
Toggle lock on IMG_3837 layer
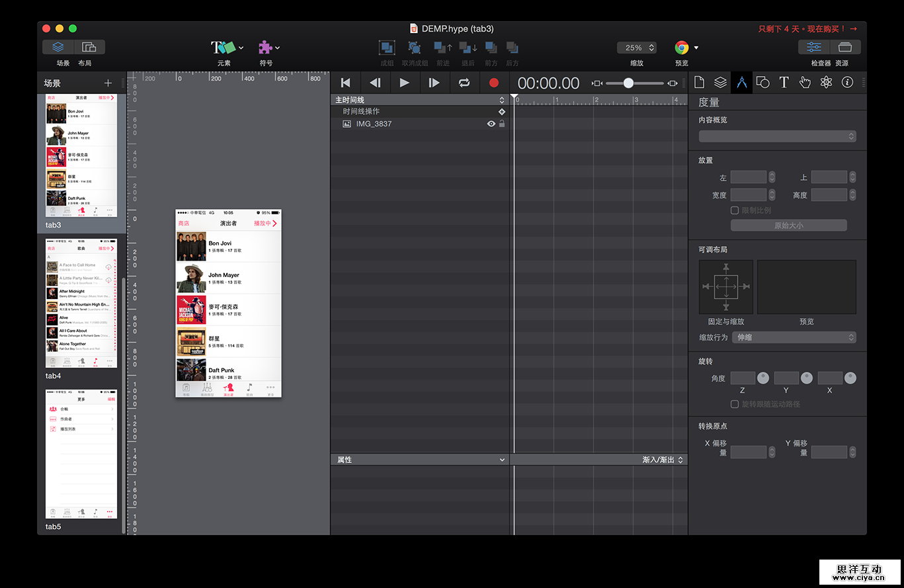coord(502,124)
